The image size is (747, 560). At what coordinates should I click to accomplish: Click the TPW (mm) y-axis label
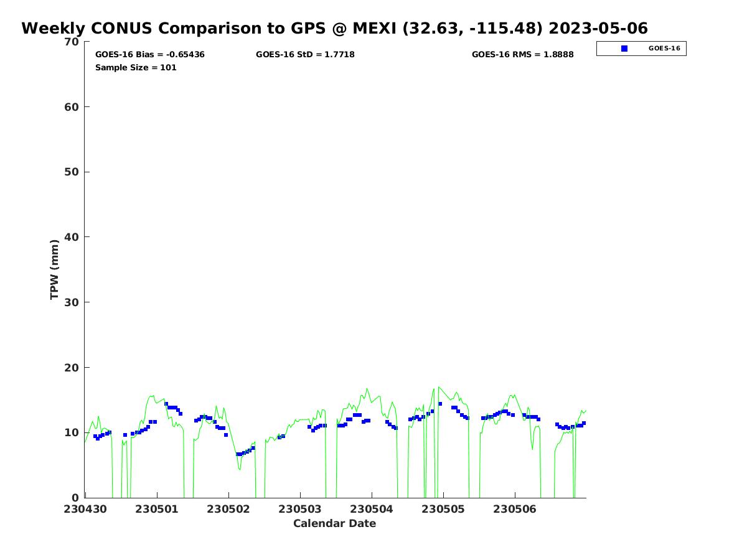coord(54,269)
